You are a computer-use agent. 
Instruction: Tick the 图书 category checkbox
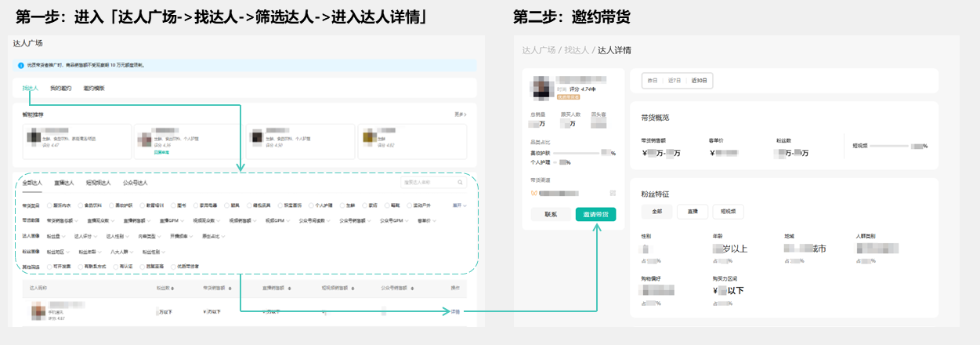pos(172,205)
